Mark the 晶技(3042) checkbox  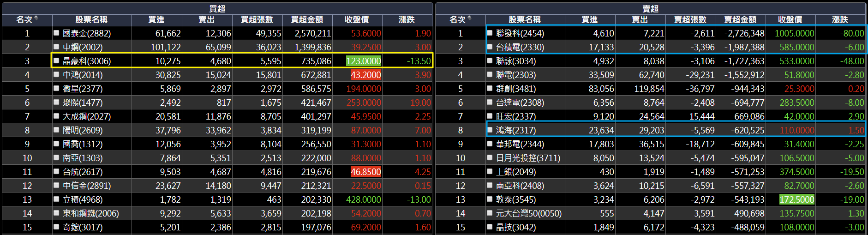tap(490, 227)
